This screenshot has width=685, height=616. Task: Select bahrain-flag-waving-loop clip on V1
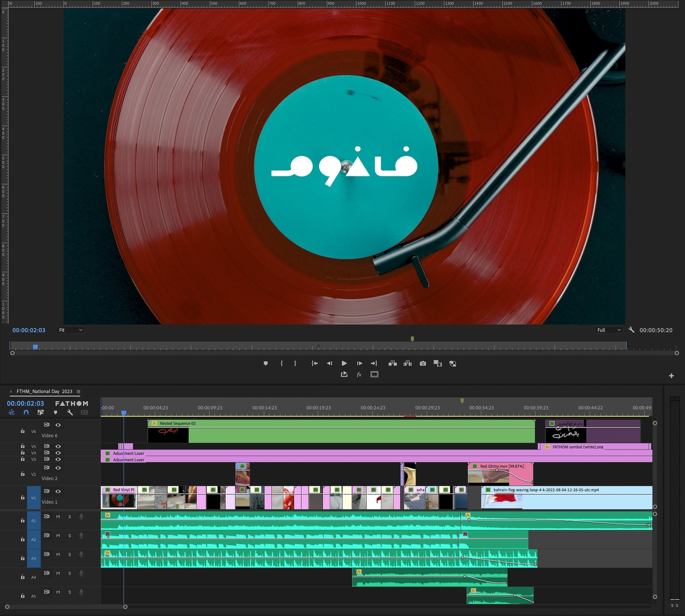(x=567, y=498)
